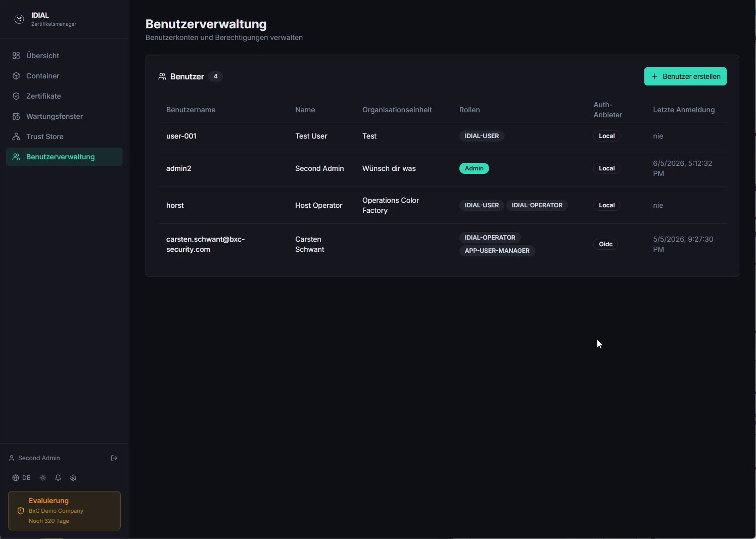Viewport: 756px width, 539px height.
Task: Open the DE language selector
Action: tap(21, 478)
